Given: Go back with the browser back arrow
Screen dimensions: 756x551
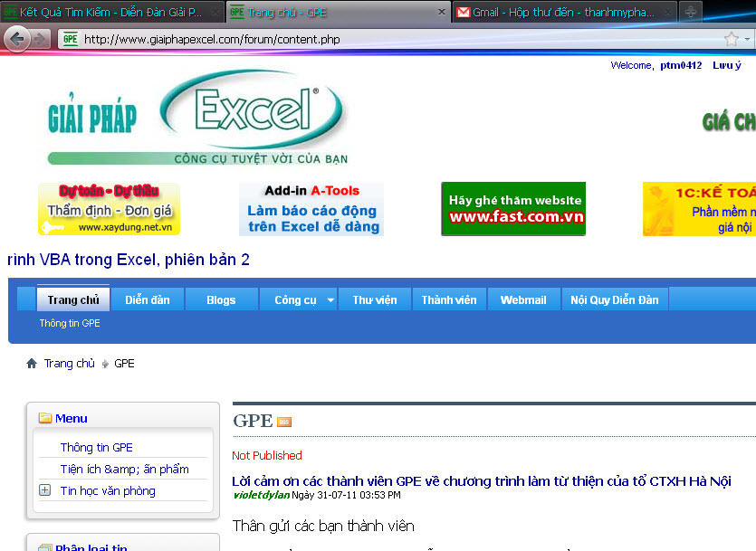Looking at the screenshot, I should tap(17, 39).
